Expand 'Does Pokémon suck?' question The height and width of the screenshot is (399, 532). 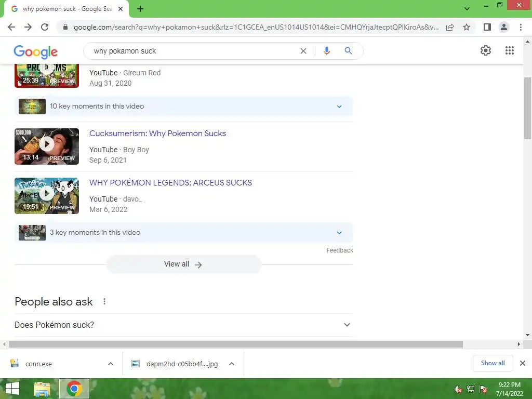coord(183,325)
